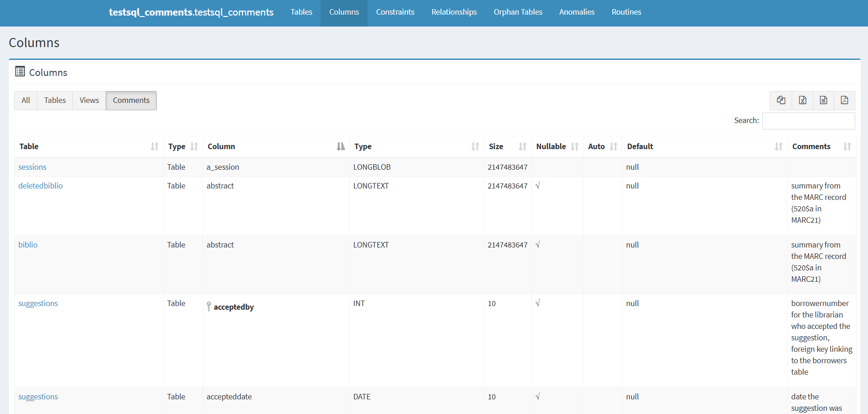
Task: Click the list icon next to Columns heading
Action: [20, 71]
